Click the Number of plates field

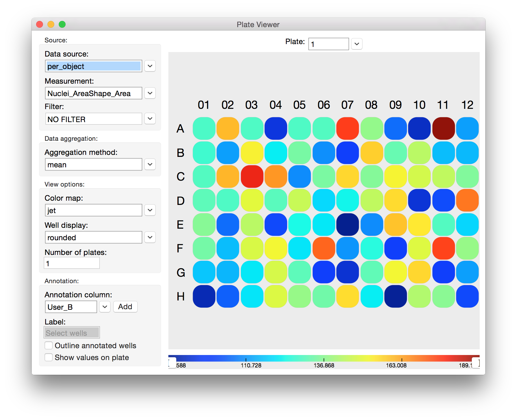[72, 263]
